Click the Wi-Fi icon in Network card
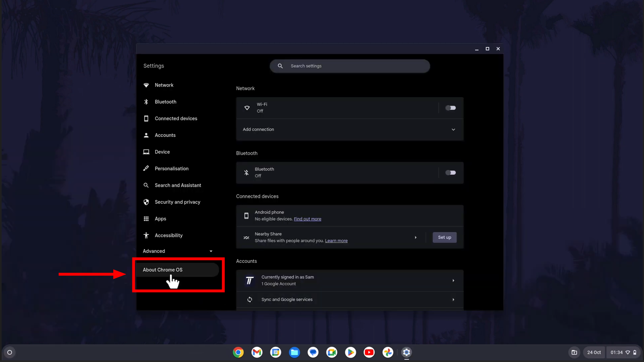The image size is (644, 362). [x=247, y=108]
